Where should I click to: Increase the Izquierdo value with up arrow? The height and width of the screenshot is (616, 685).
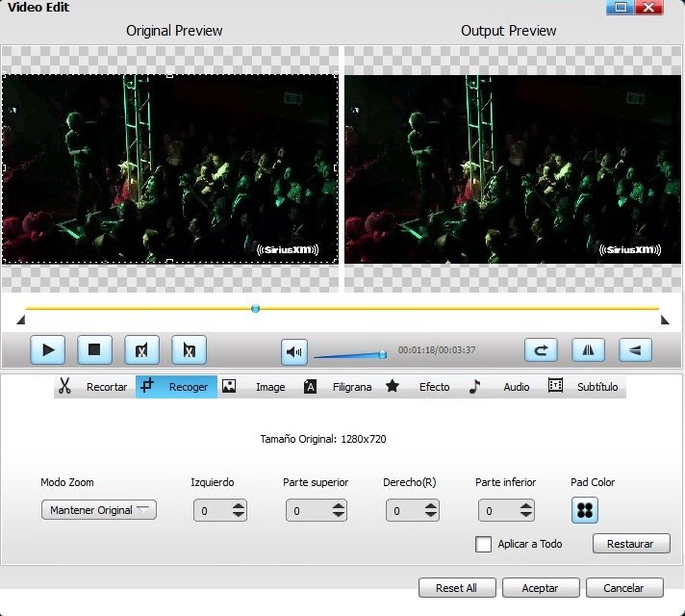(x=239, y=506)
